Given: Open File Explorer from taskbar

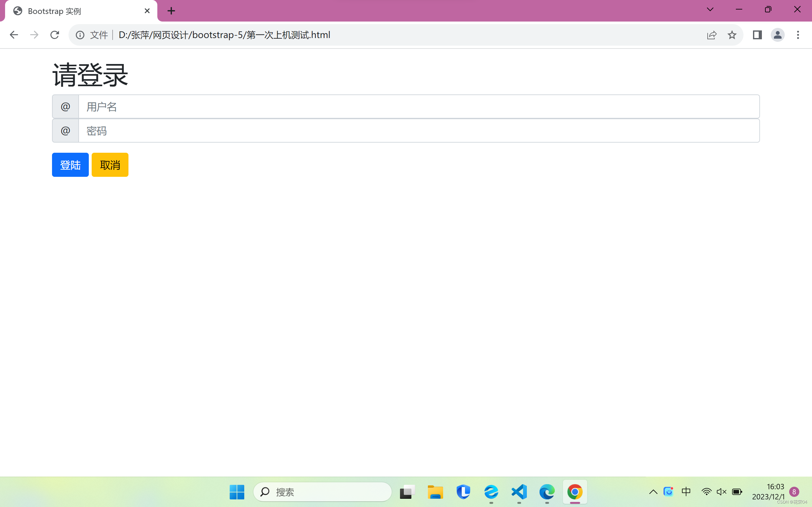Looking at the screenshot, I should (x=435, y=491).
